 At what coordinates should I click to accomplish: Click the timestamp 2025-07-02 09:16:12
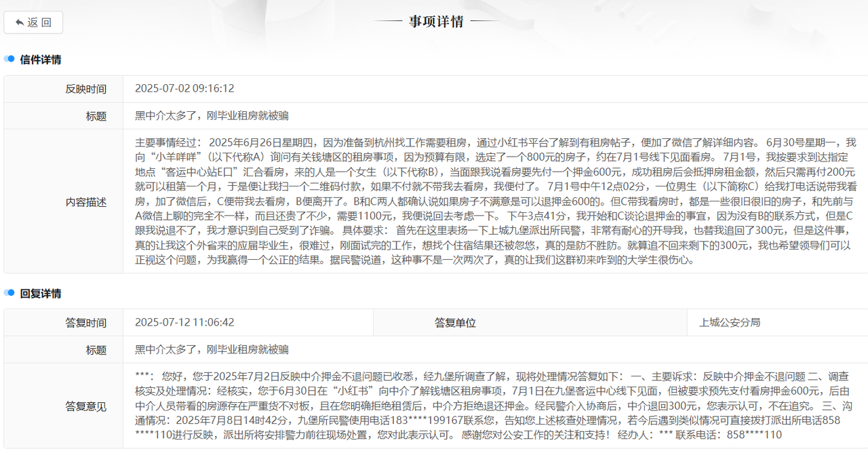[184, 89]
